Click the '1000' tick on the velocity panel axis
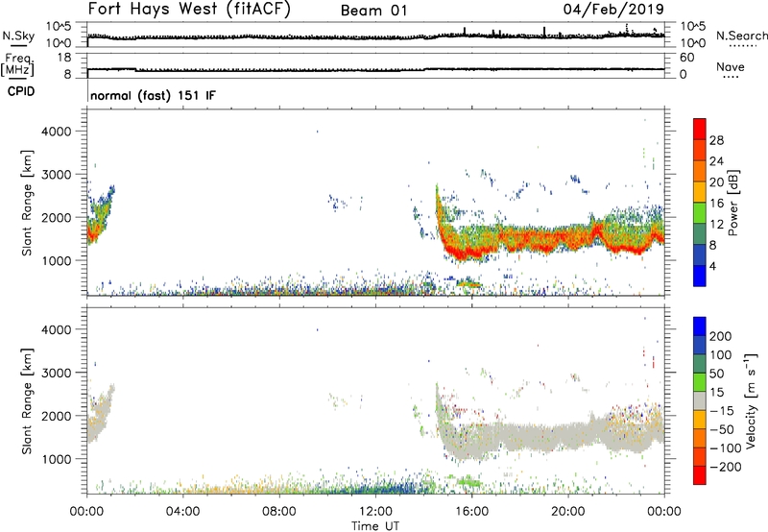The height and width of the screenshot is (532, 768). click(56, 459)
